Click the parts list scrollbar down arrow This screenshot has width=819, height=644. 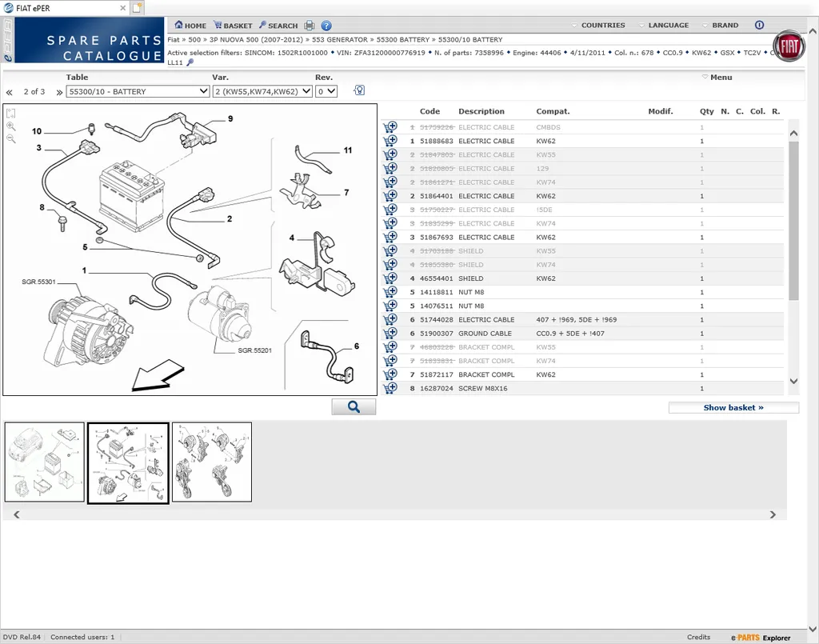click(x=793, y=381)
